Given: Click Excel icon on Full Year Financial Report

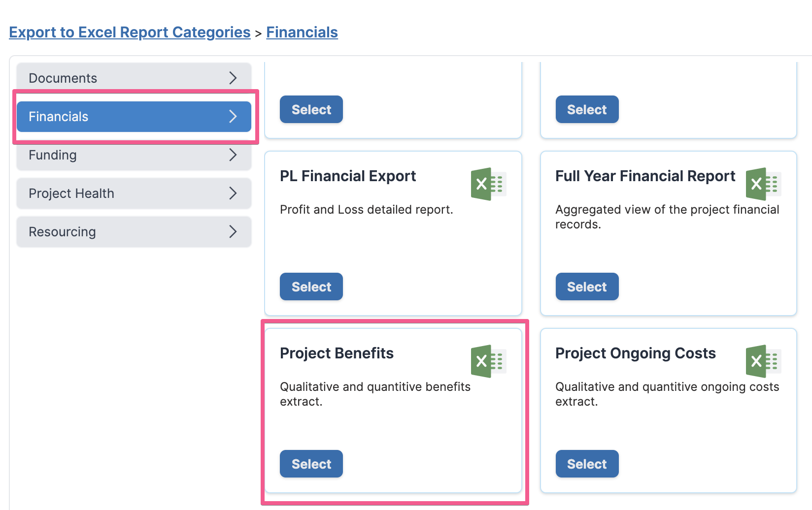Looking at the screenshot, I should [764, 184].
